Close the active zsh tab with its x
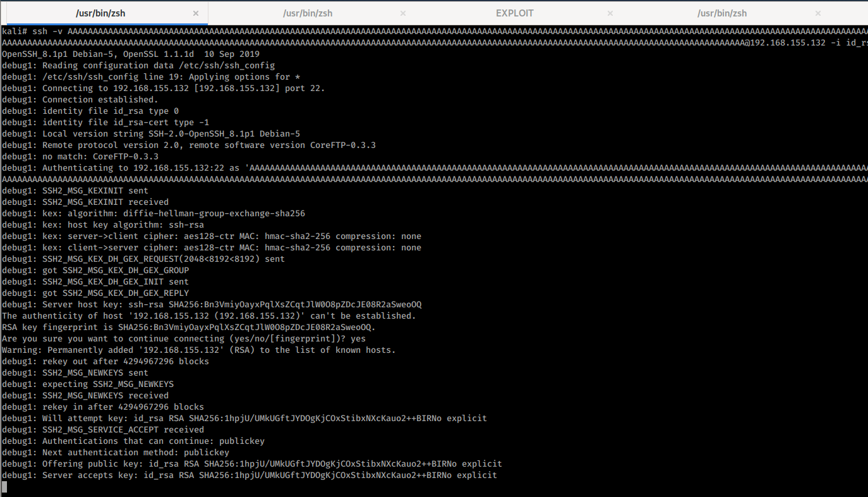 196,13
